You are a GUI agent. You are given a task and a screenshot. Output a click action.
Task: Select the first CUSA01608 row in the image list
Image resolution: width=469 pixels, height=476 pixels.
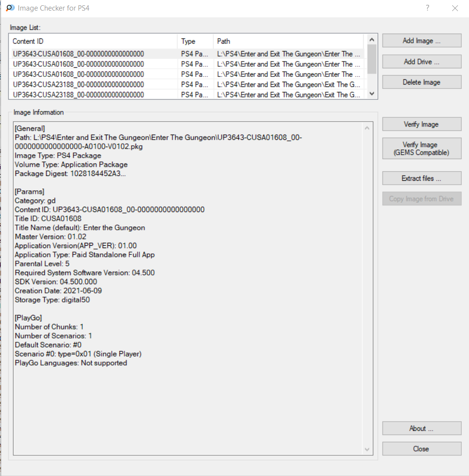187,54
